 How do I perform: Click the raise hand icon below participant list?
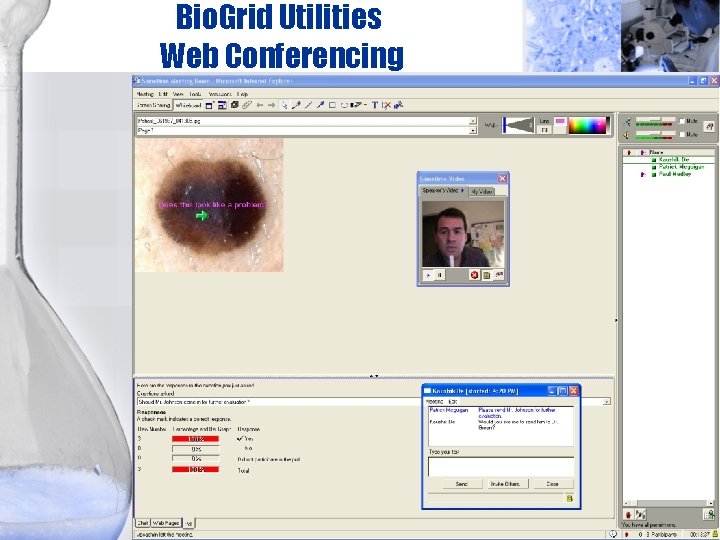[629, 514]
